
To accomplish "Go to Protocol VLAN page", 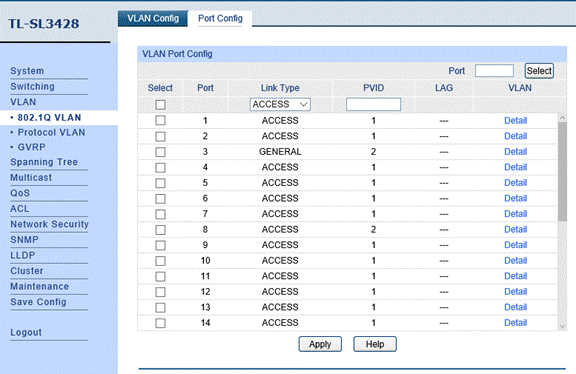I will [x=51, y=132].
